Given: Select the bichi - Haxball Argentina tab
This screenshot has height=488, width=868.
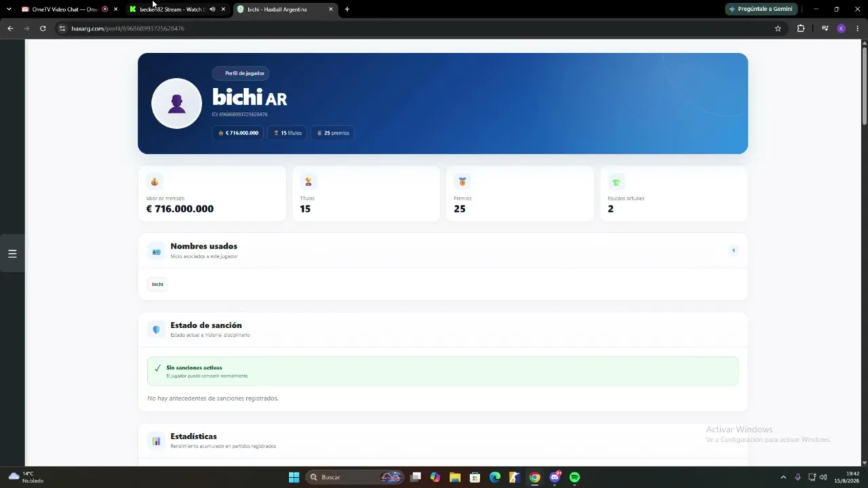Looking at the screenshot, I should (278, 9).
